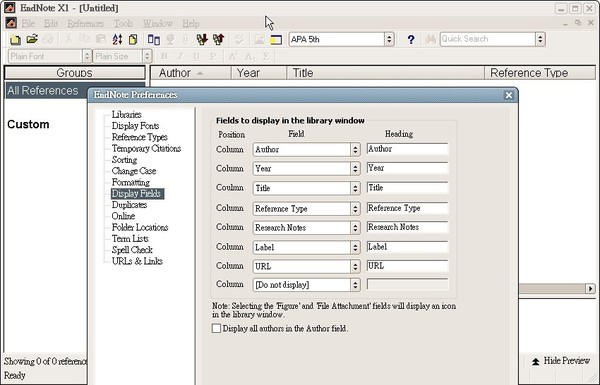
Task: Open the Tools menu
Action: tap(123, 24)
